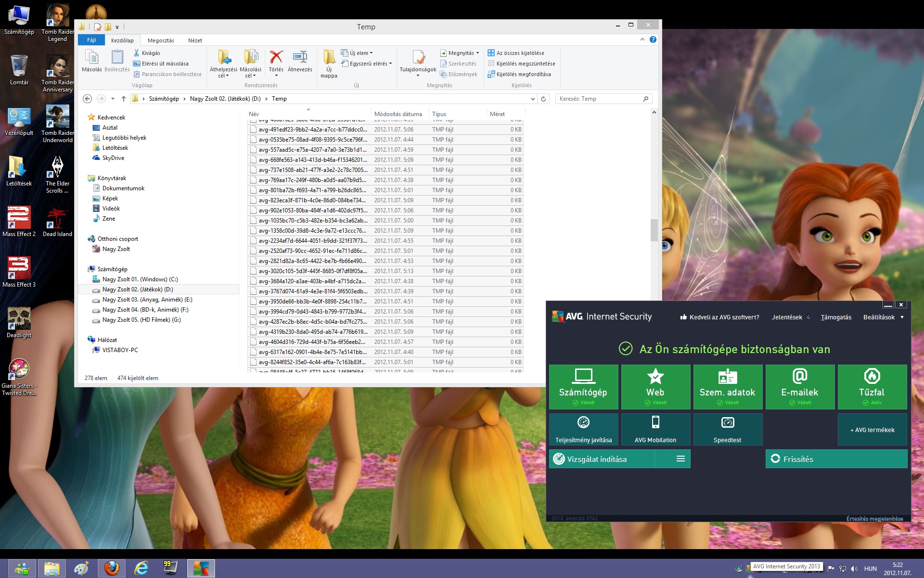Viewport: 924px width, 578px height.
Task: Click the Explorer help question mark icon
Action: tap(653, 39)
